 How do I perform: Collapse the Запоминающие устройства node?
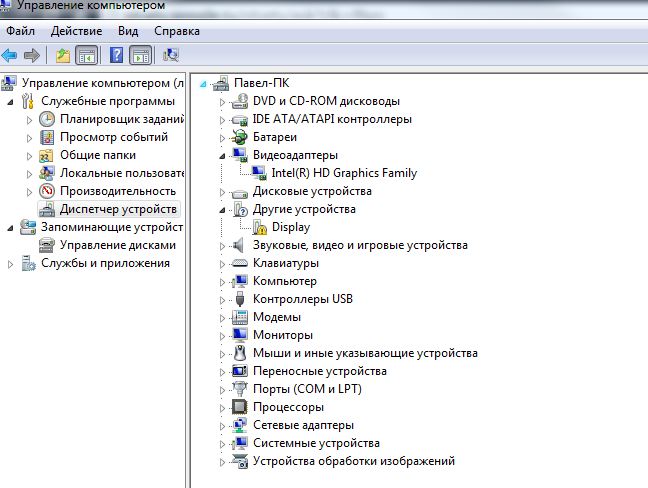10,228
